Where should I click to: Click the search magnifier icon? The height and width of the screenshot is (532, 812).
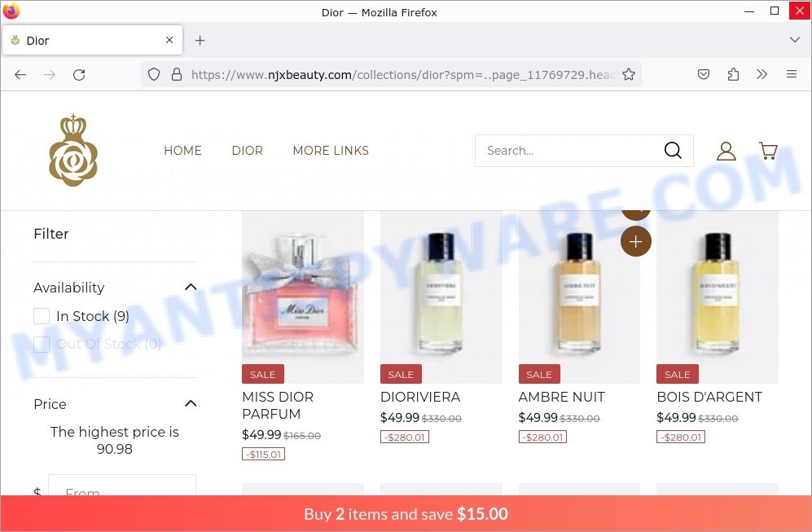pos(673,150)
